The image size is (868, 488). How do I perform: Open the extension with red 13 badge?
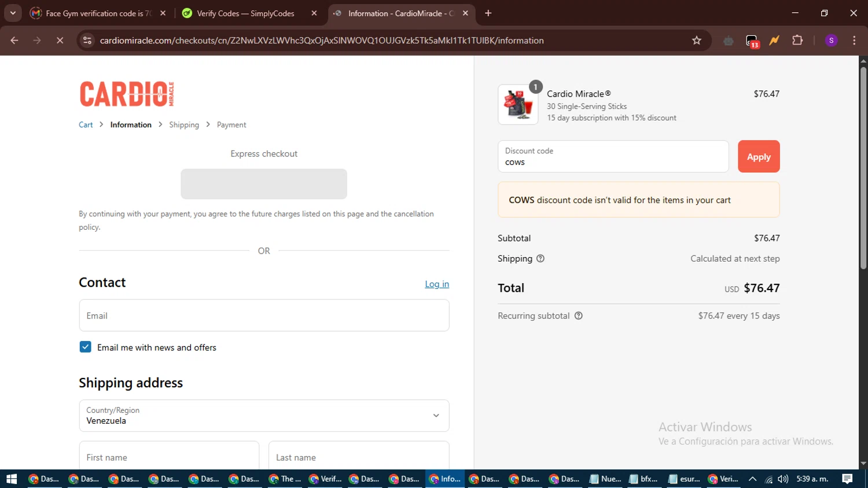click(x=752, y=41)
